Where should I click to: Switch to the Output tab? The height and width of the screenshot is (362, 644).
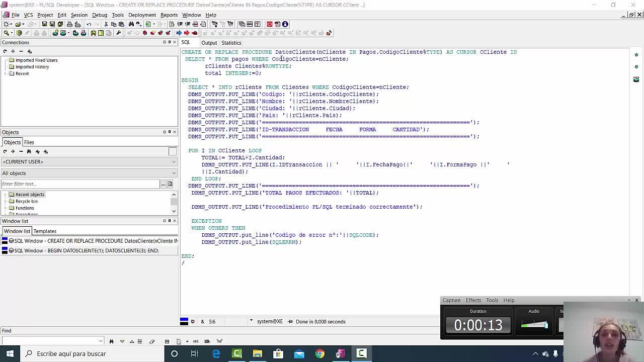(x=209, y=43)
